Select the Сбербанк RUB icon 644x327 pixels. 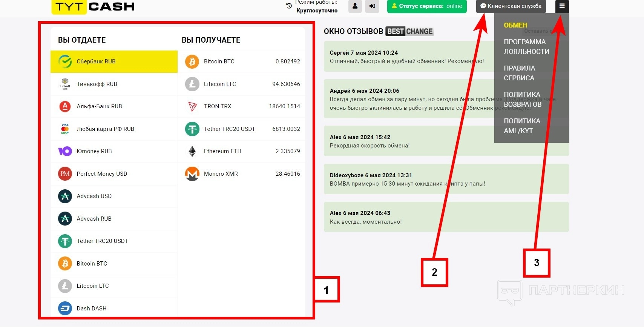[x=65, y=61]
